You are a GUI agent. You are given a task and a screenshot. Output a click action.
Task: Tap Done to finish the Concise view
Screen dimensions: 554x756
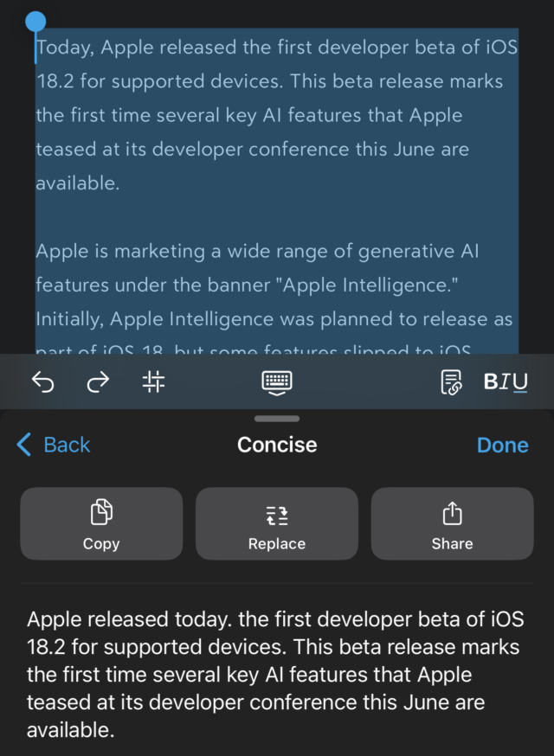coord(502,445)
